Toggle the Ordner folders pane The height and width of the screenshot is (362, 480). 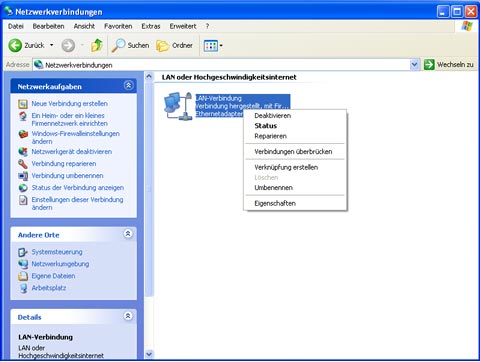pos(174,45)
